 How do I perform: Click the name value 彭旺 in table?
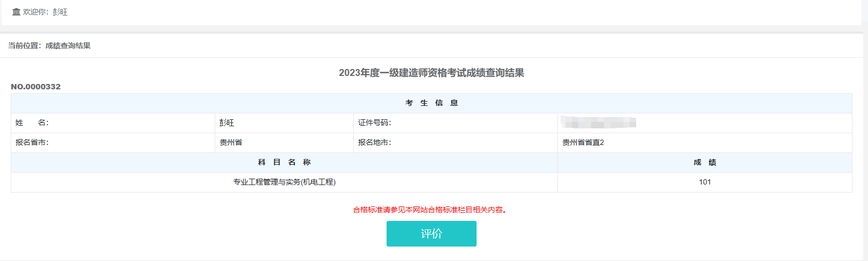click(227, 123)
